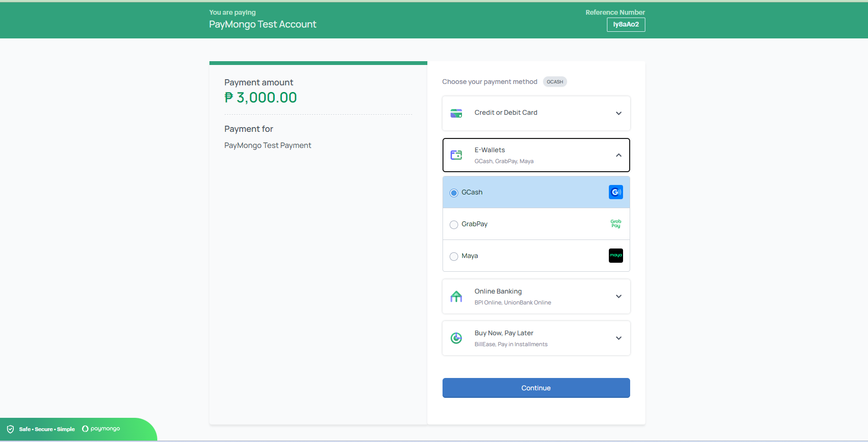
Task: Click the GrabPay logo icon
Action: click(615, 224)
